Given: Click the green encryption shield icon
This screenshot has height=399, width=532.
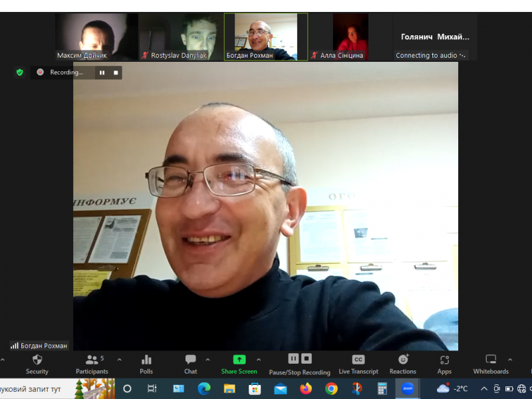Looking at the screenshot, I should click(x=20, y=72).
